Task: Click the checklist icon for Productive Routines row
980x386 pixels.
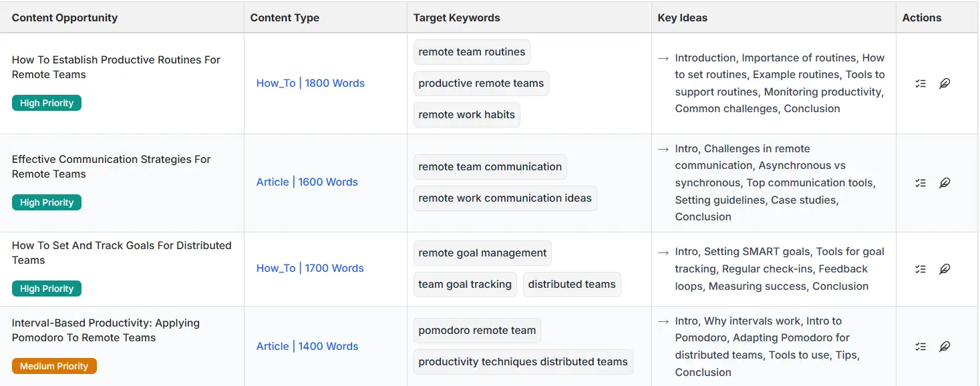Action: pyautogui.click(x=920, y=83)
